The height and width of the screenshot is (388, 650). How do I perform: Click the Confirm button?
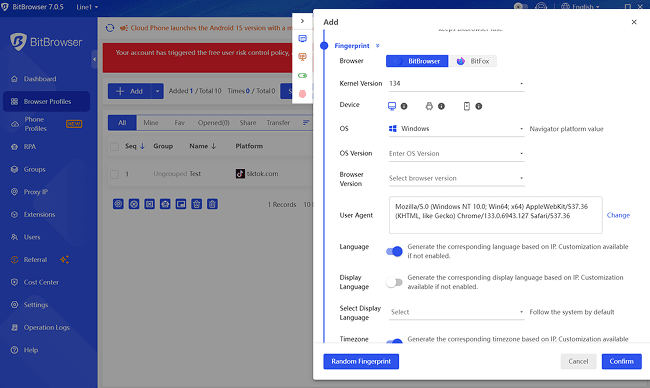pyautogui.click(x=621, y=361)
